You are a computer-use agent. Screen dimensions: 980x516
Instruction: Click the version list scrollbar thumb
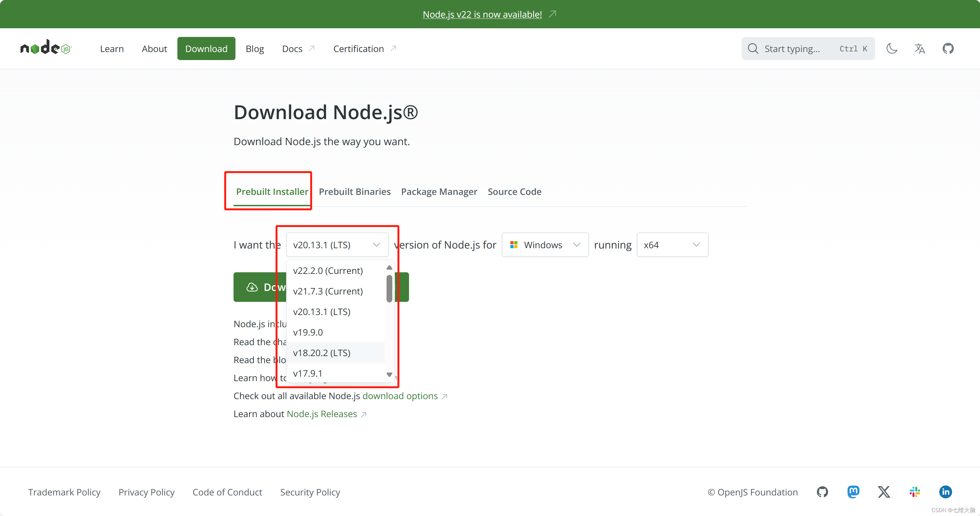(x=389, y=289)
